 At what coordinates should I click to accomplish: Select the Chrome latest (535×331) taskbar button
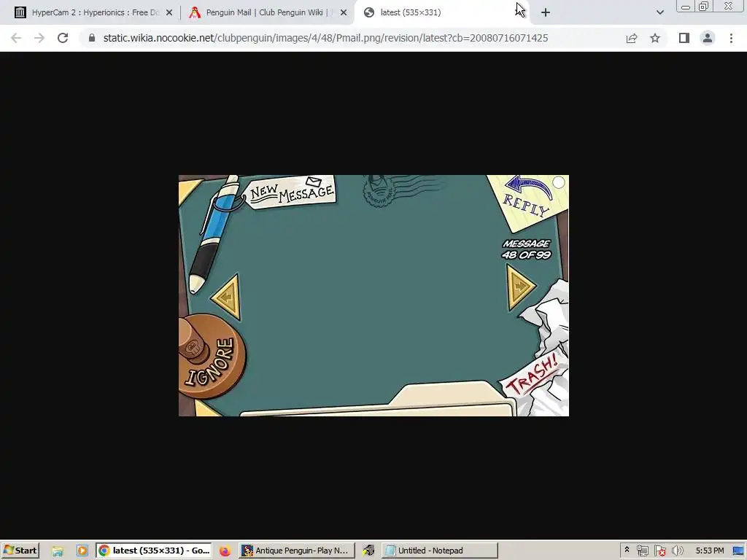coord(155,551)
